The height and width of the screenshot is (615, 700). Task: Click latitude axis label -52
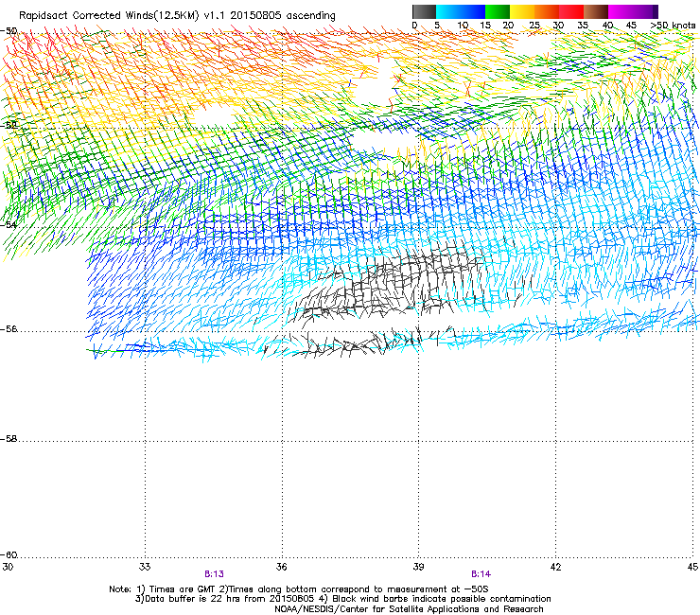[x=9, y=125]
